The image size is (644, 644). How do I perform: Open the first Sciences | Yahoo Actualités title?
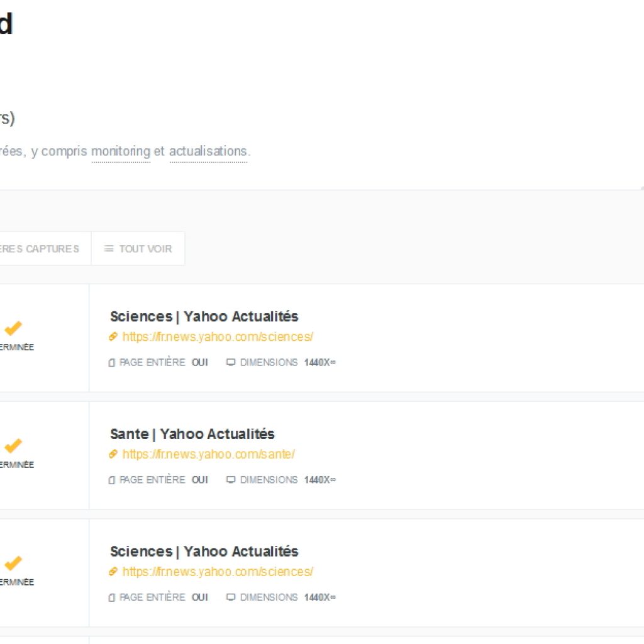(x=204, y=317)
